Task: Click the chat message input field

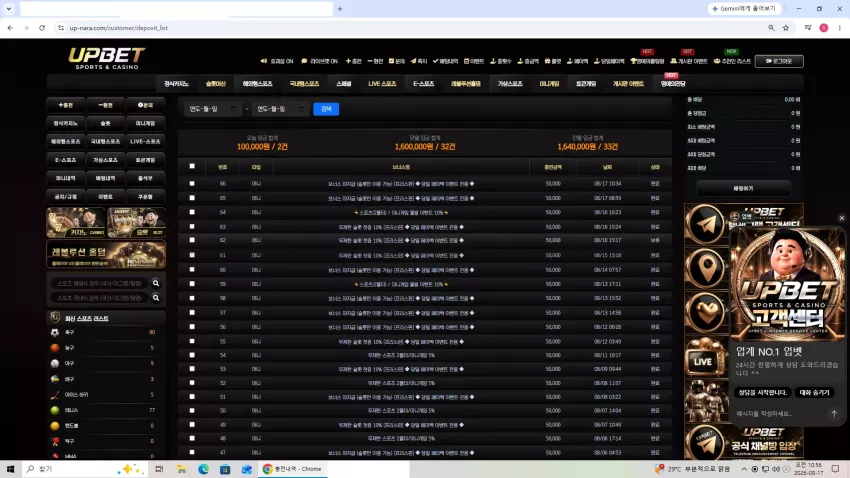Action: pos(780,414)
